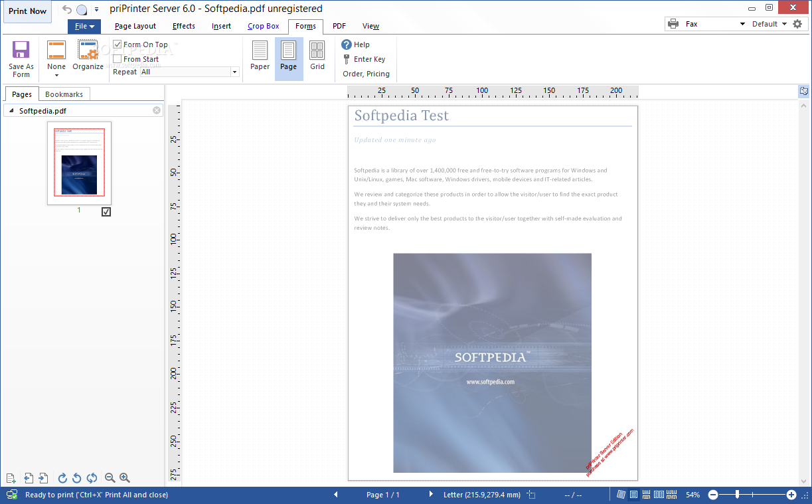This screenshot has height=504, width=812.
Task: Switch to tilted paper view in status bar
Action: coord(621,495)
